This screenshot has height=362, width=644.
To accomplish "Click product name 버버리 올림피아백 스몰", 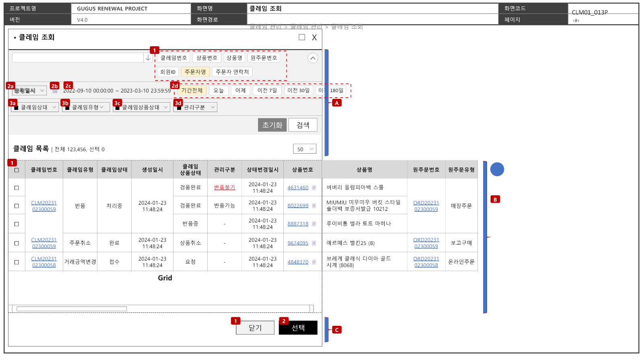I will point(355,188).
